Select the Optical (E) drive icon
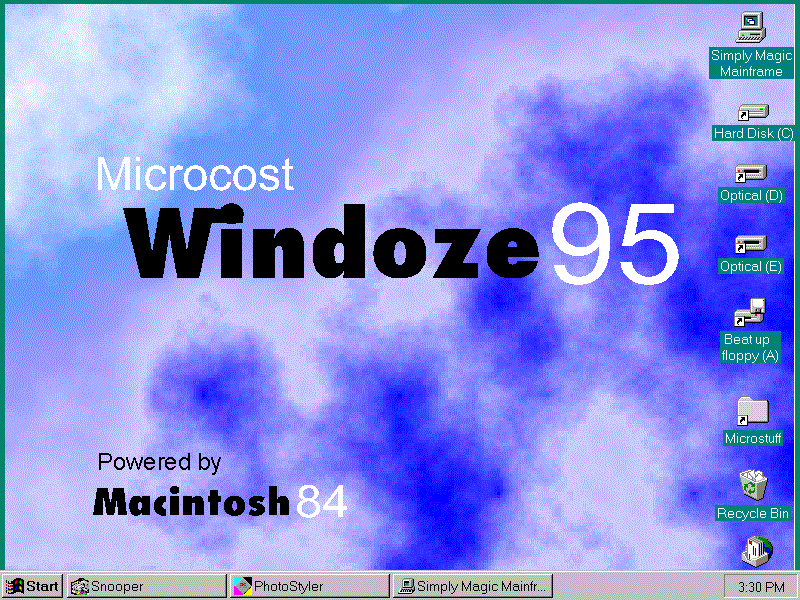The width and height of the screenshot is (800, 600). coord(751,245)
